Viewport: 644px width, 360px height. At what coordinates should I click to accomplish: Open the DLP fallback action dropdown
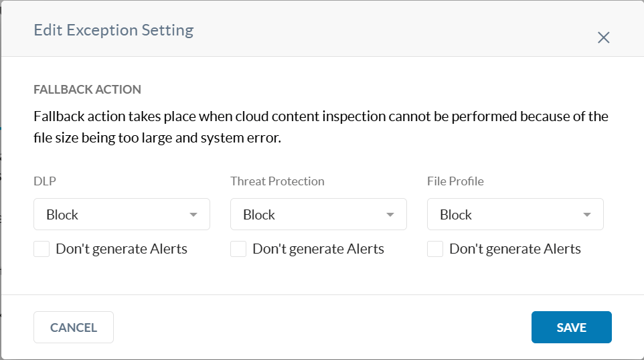point(121,214)
